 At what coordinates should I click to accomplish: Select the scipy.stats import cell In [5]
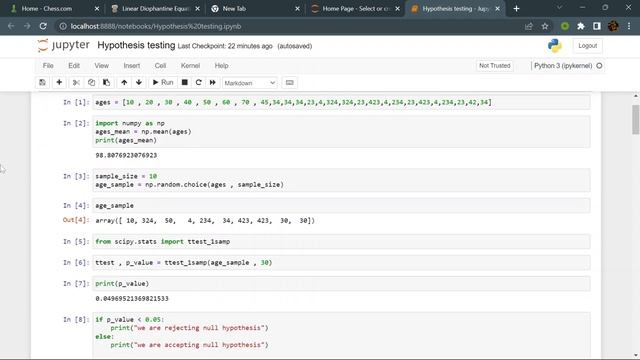pos(341,241)
